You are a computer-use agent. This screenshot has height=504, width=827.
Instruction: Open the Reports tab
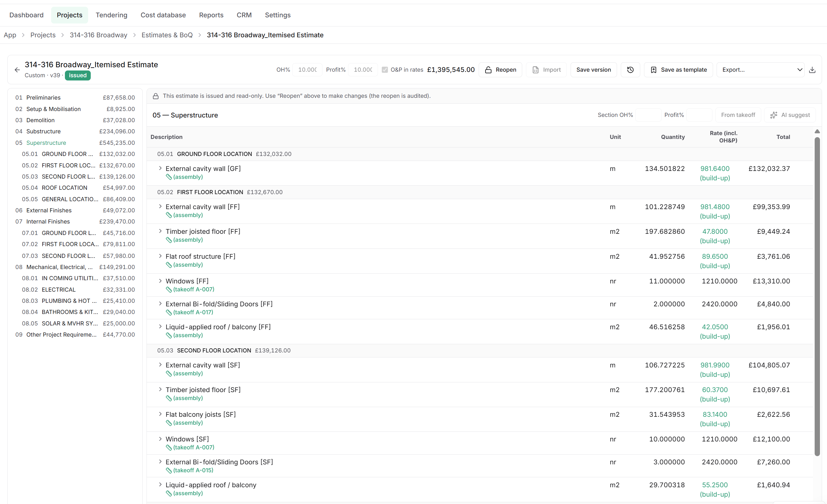[x=211, y=15]
